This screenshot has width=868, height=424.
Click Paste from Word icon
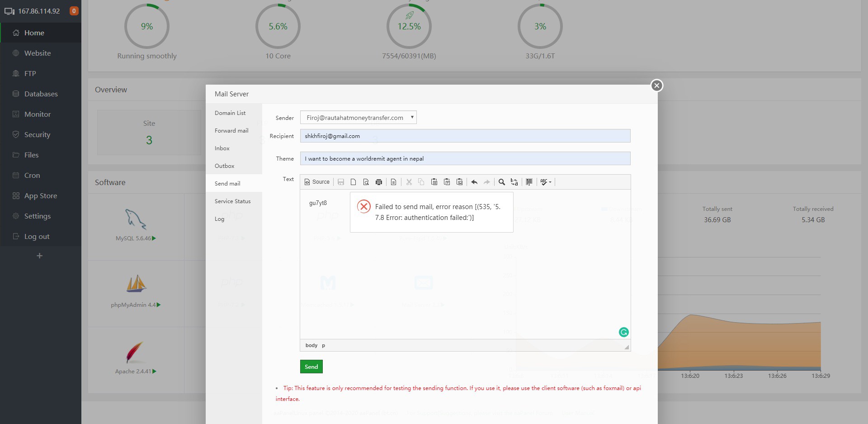coord(459,182)
